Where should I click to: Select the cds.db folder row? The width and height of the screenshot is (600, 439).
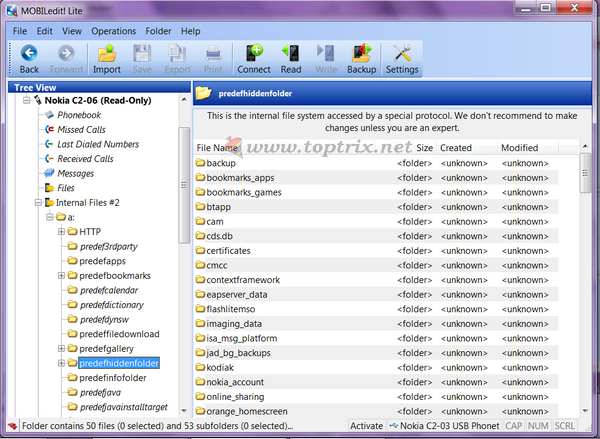377,236
